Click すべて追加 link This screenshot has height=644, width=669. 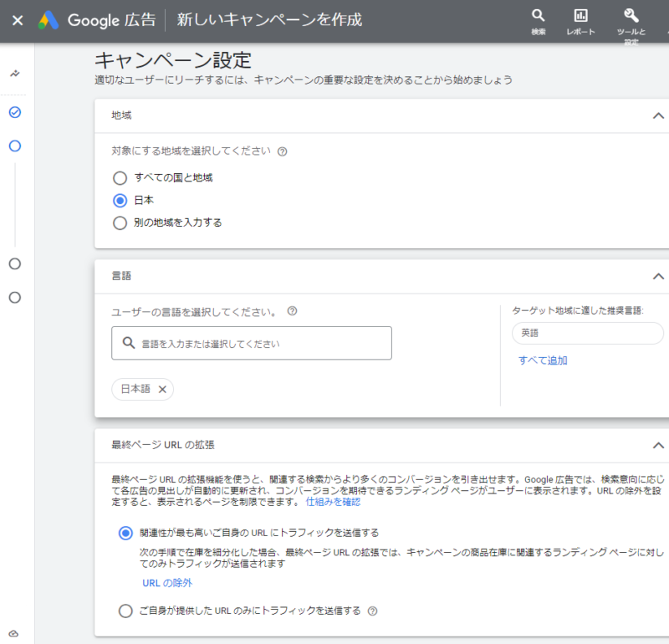click(x=543, y=360)
